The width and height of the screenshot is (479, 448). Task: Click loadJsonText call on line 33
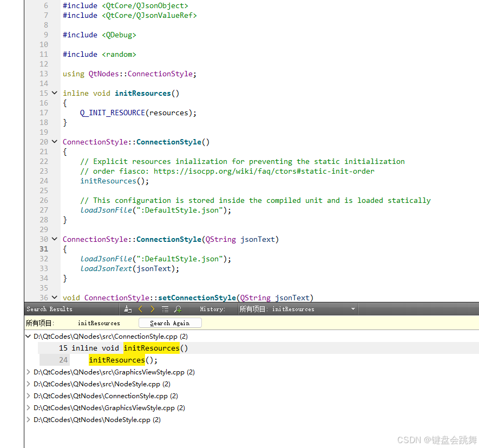(x=106, y=269)
